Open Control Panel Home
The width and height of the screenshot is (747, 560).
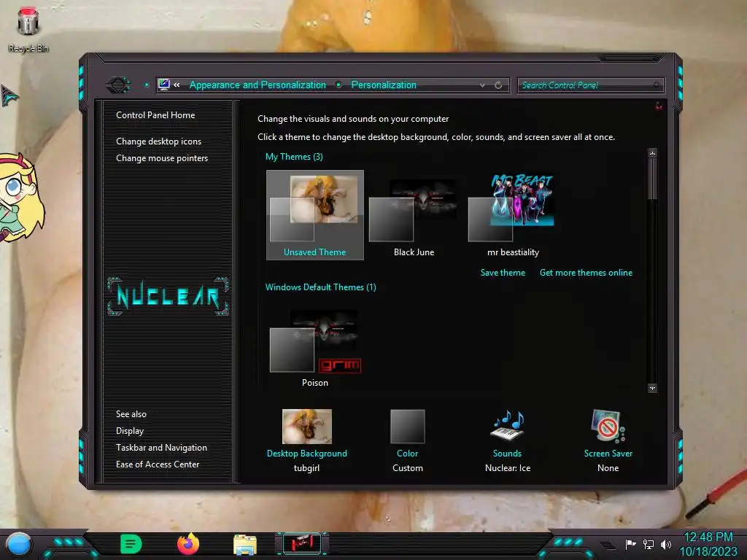coord(155,115)
